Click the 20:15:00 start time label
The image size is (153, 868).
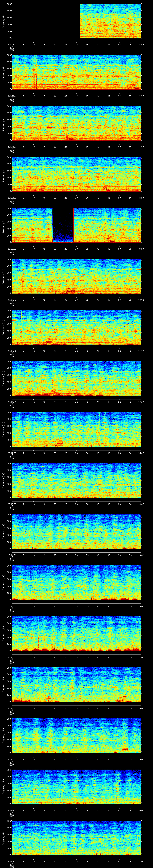pos(12,606)
